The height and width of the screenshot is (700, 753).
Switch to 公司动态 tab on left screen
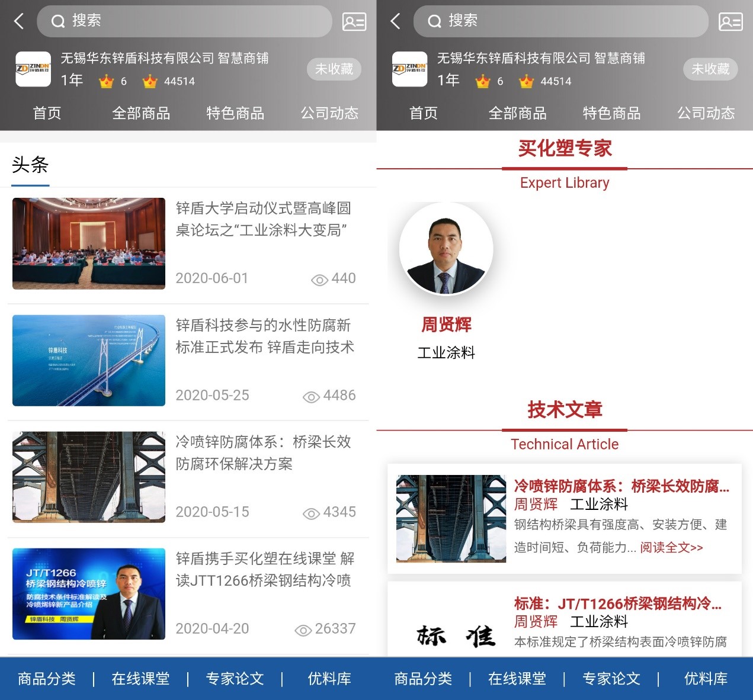click(x=329, y=113)
